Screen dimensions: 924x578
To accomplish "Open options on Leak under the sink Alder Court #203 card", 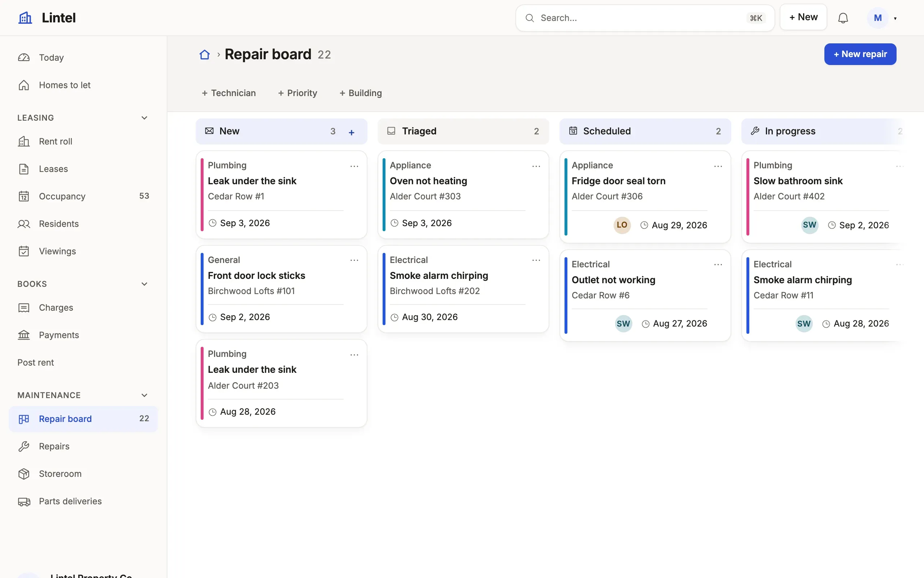I will pyautogui.click(x=354, y=355).
